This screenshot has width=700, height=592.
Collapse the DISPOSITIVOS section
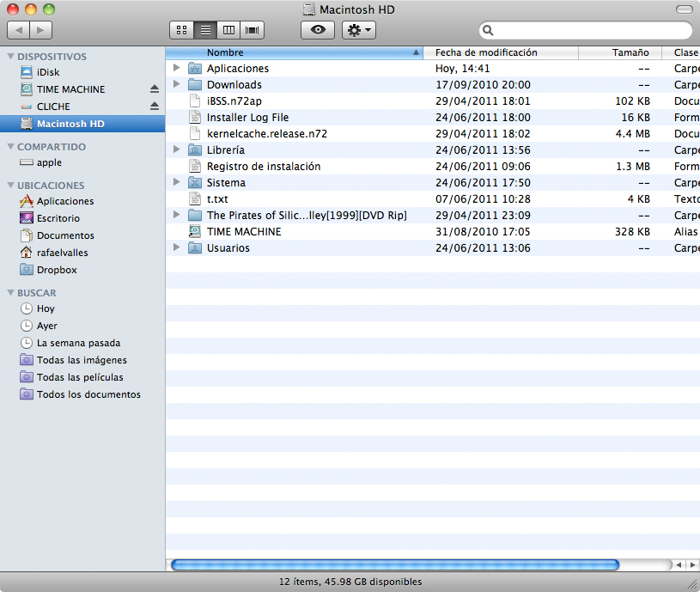10,56
